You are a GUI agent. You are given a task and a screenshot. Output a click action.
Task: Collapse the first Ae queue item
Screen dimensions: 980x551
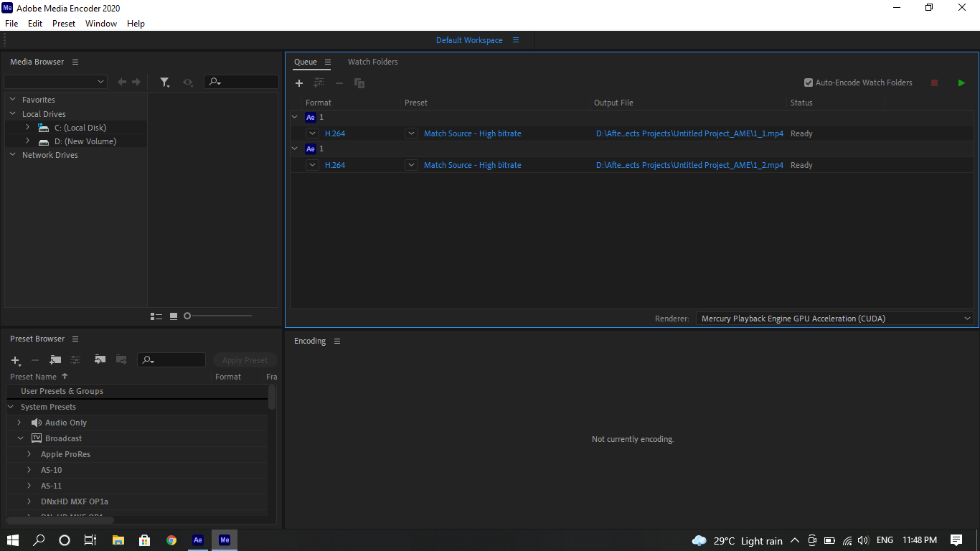tap(295, 117)
